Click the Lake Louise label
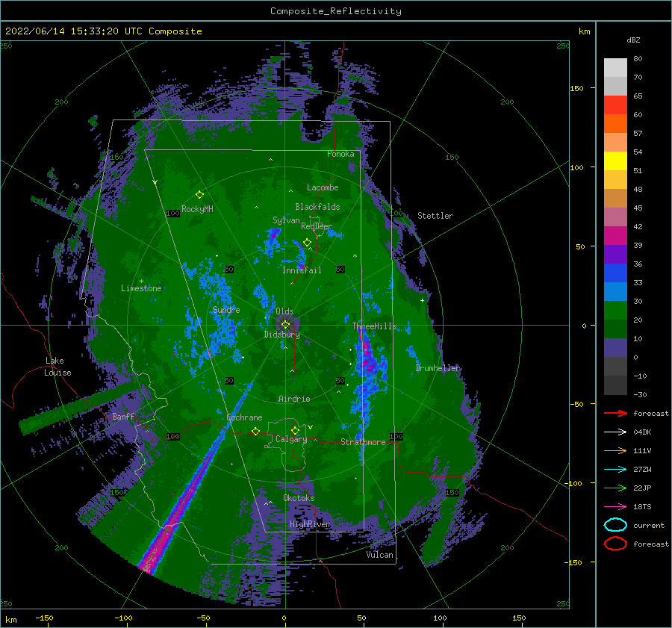672x628 pixels. pos(57,367)
